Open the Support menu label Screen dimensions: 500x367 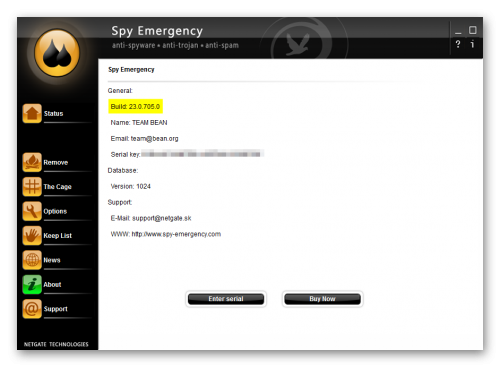55,309
